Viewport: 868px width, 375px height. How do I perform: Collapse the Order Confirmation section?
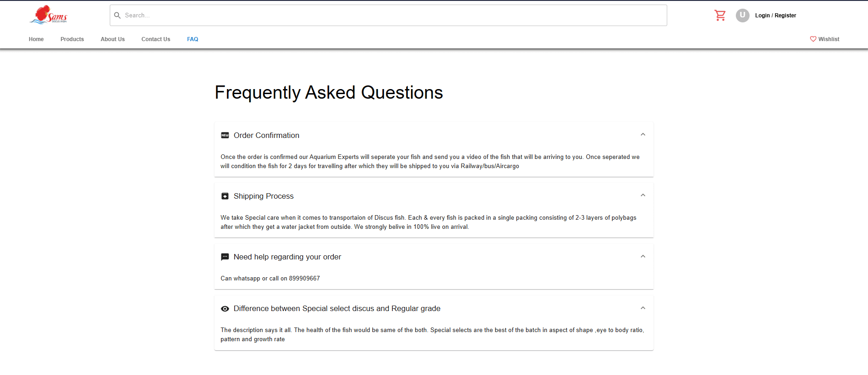pyautogui.click(x=643, y=135)
